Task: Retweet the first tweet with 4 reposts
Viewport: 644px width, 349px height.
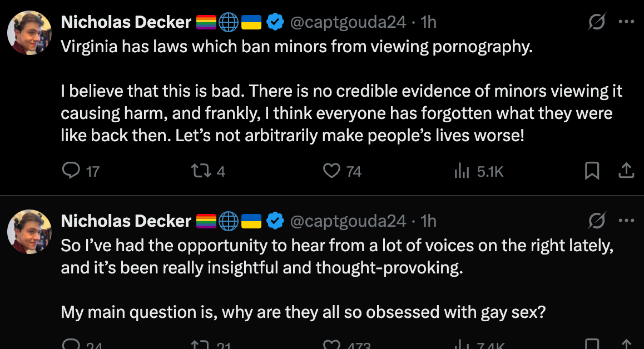Action: point(201,171)
